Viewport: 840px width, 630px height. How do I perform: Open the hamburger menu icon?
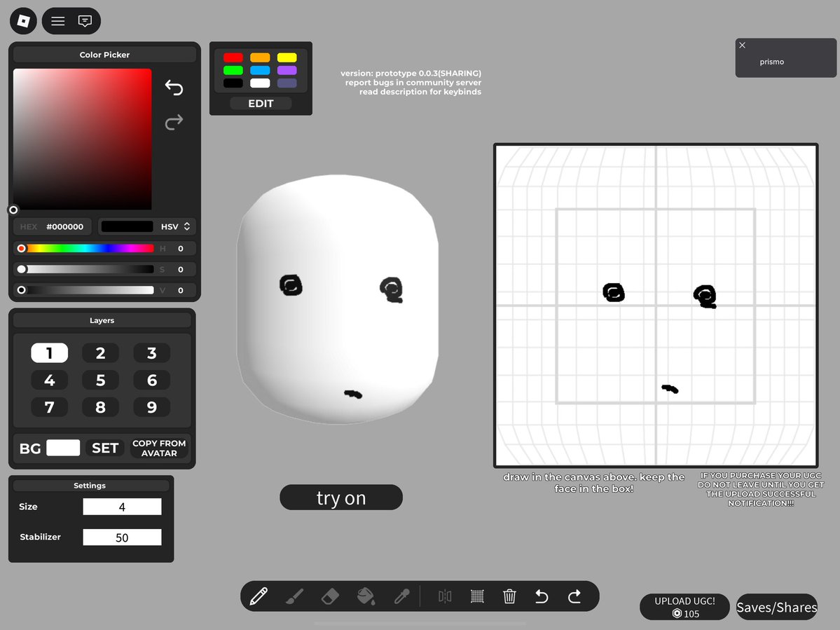[58, 21]
